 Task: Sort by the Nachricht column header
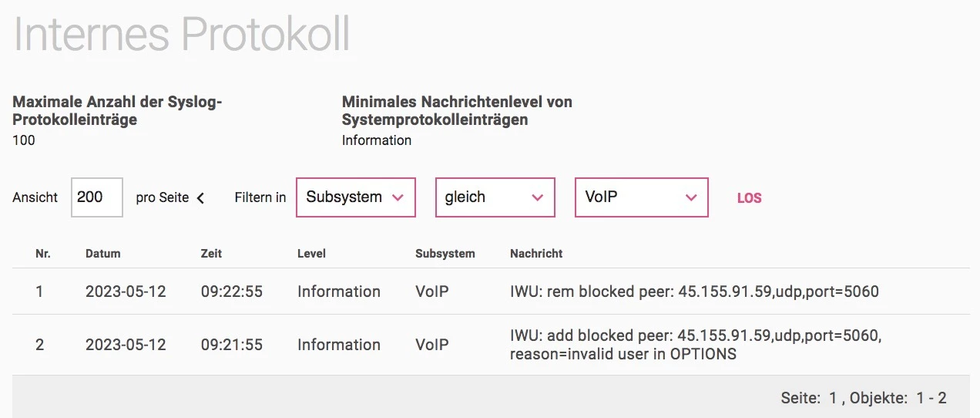point(536,253)
